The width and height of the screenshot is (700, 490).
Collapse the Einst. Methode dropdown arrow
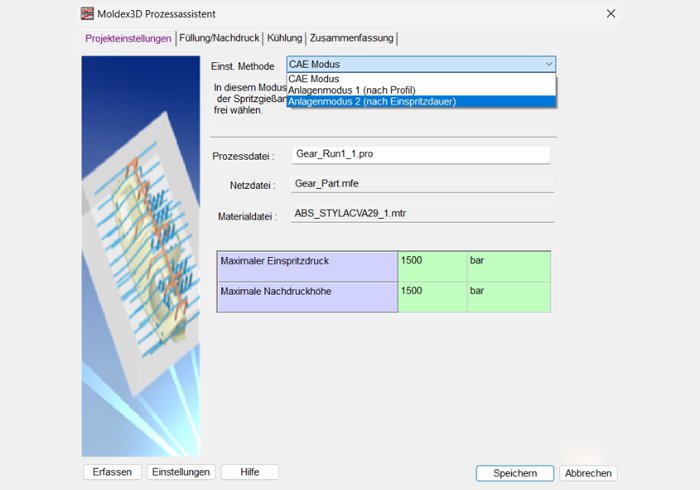click(x=548, y=64)
